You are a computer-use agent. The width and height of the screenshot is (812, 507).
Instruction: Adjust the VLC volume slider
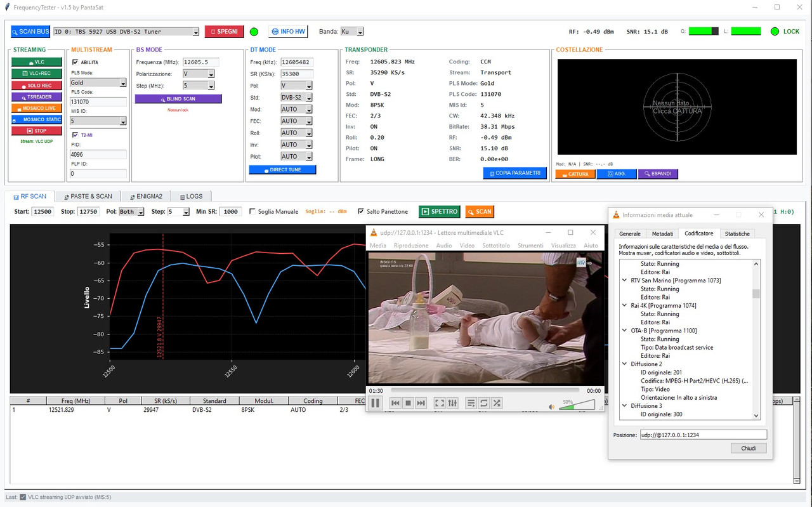(577, 405)
